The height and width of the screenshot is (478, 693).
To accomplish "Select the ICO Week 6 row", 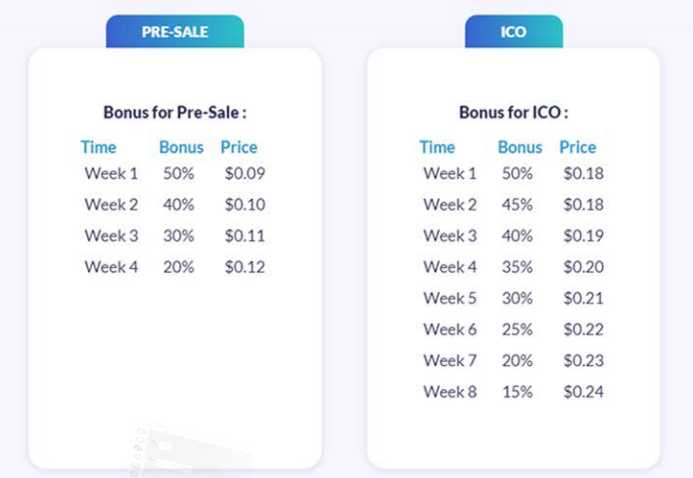I will point(450,329).
